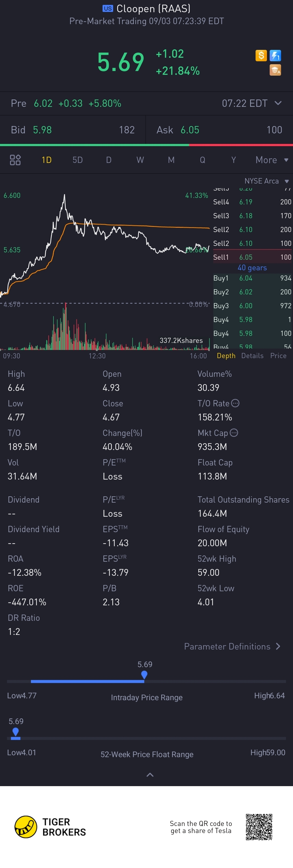Select the Buy2 6.02 order row
Viewport: 293px width, 868px height.
[252, 292]
